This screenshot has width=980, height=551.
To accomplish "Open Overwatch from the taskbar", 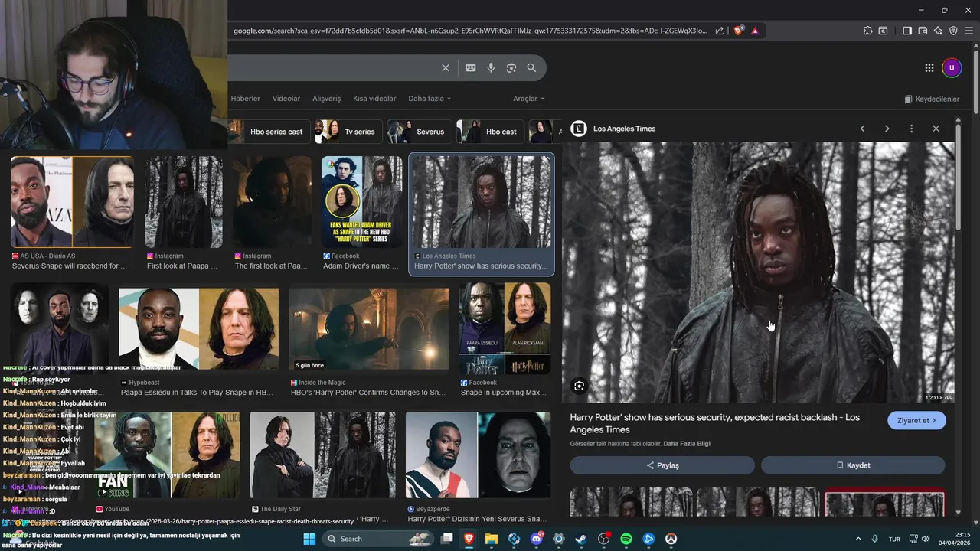I will (671, 539).
